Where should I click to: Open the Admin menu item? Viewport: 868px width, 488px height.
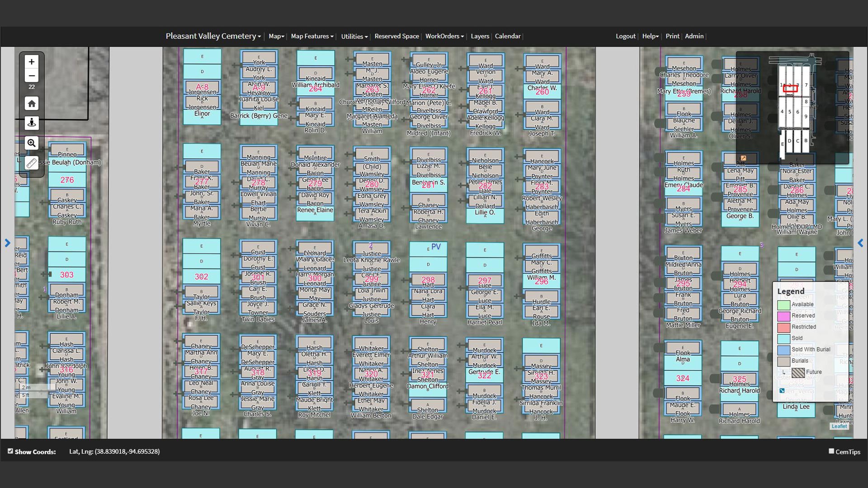(694, 36)
